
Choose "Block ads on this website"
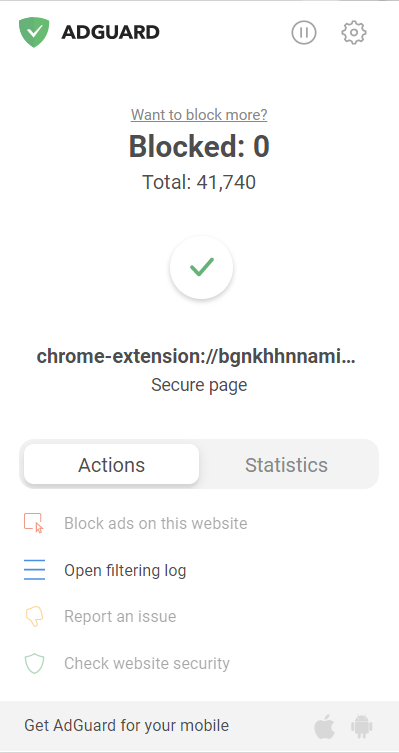click(156, 523)
